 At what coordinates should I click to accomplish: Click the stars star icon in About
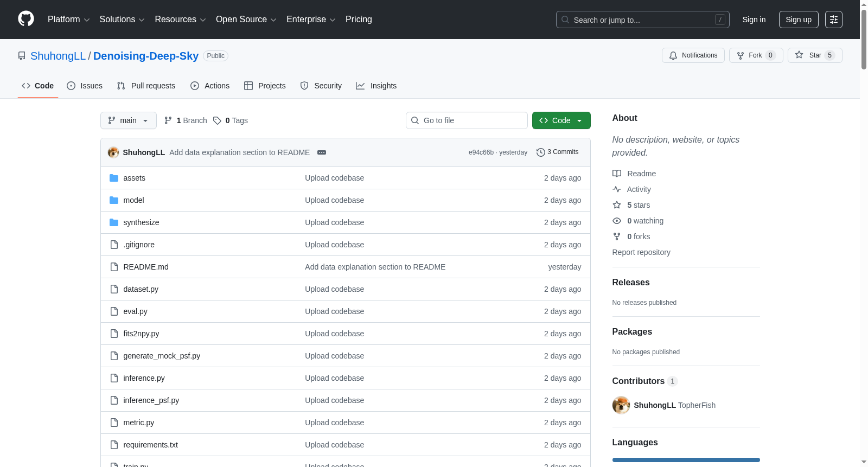(x=617, y=205)
